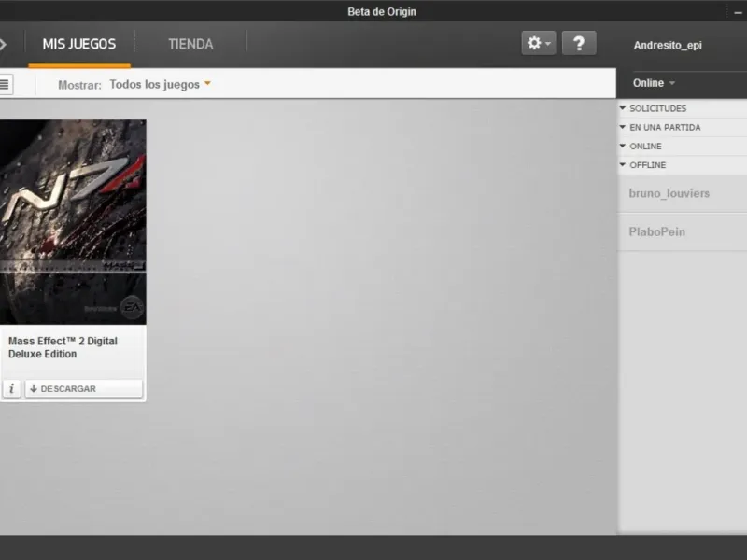Minimize the Beta de Origin window
747x560 pixels.
point(738,12)
